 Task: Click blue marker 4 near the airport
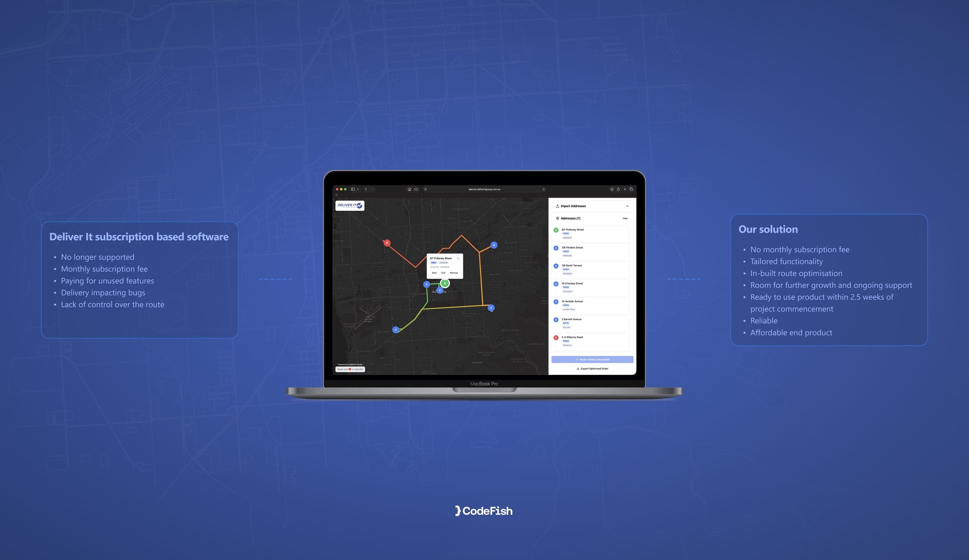[396, 330]
